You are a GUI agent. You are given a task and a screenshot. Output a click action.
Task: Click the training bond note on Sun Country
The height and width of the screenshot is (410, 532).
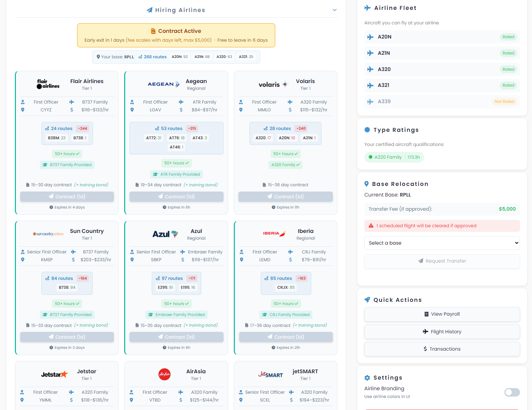[91, 325]
